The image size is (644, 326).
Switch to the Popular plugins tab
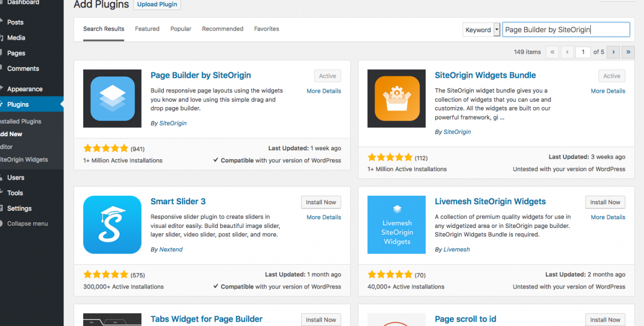pyautogui.click(x=181, y=29)
